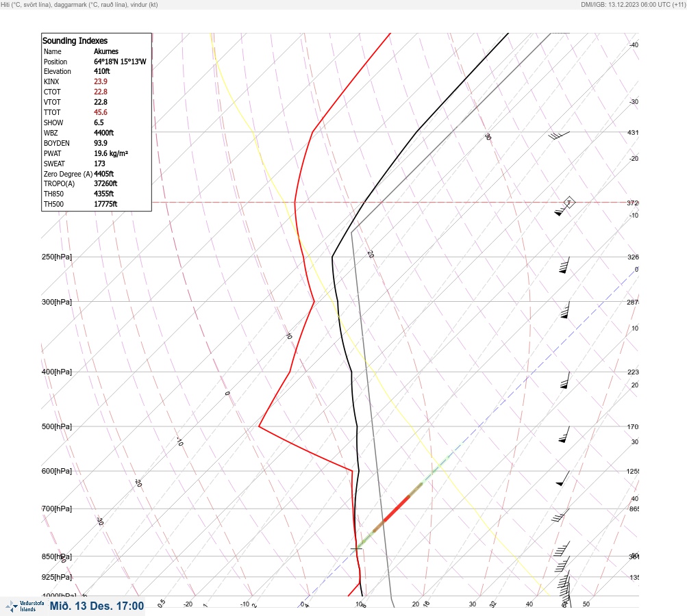Click the CTOT value 22.8
Viewport: 687px width, 616px height.
coord(101,92)
